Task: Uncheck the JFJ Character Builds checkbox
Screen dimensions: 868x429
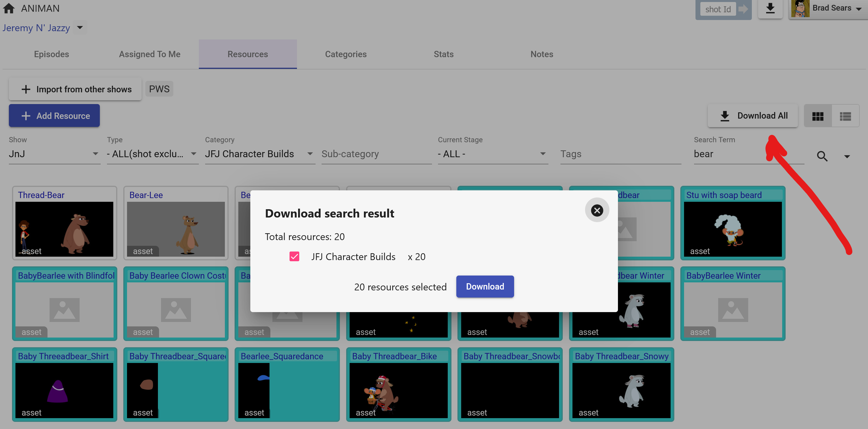Action: (294, 256)
